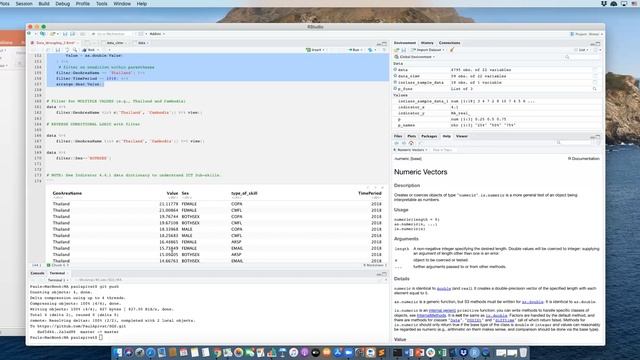Run the selected code with Run button

click(x=353, y=50)
